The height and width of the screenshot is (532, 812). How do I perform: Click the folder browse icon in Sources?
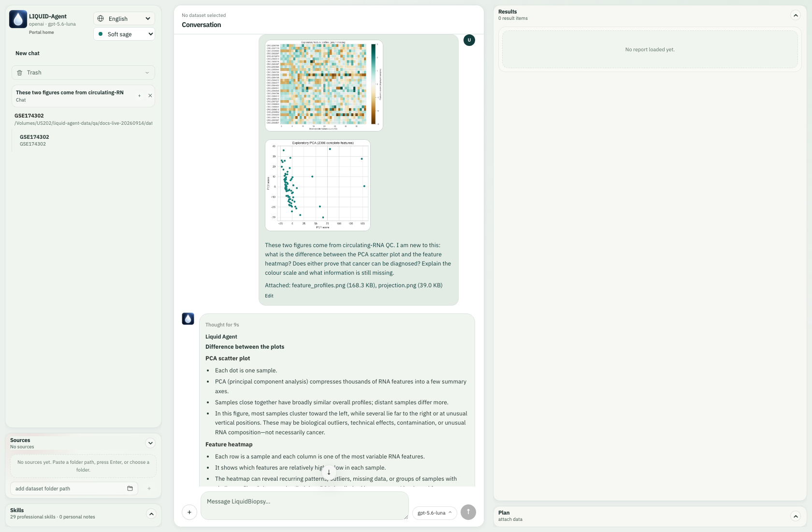(x=130, y=488)
